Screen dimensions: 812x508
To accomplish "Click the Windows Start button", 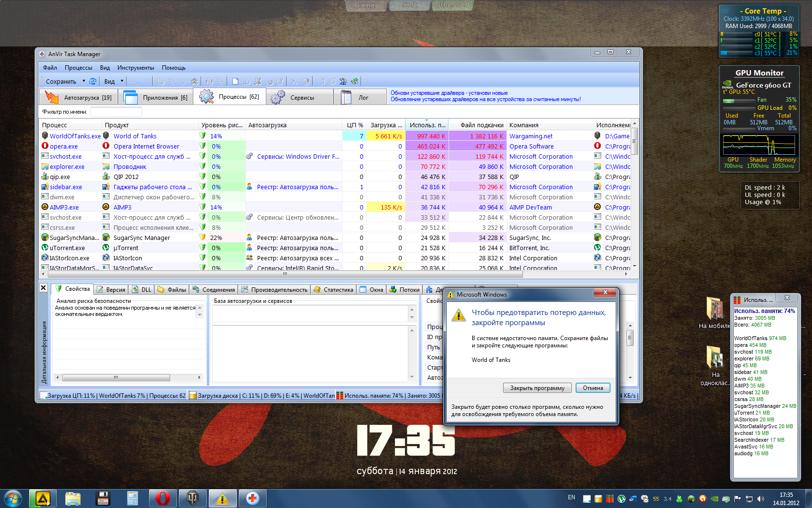I will [13, 498].
